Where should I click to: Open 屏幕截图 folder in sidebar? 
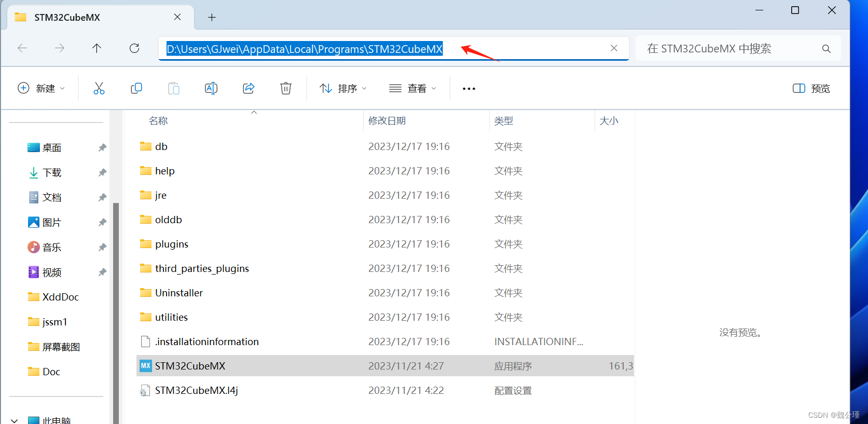54,347
